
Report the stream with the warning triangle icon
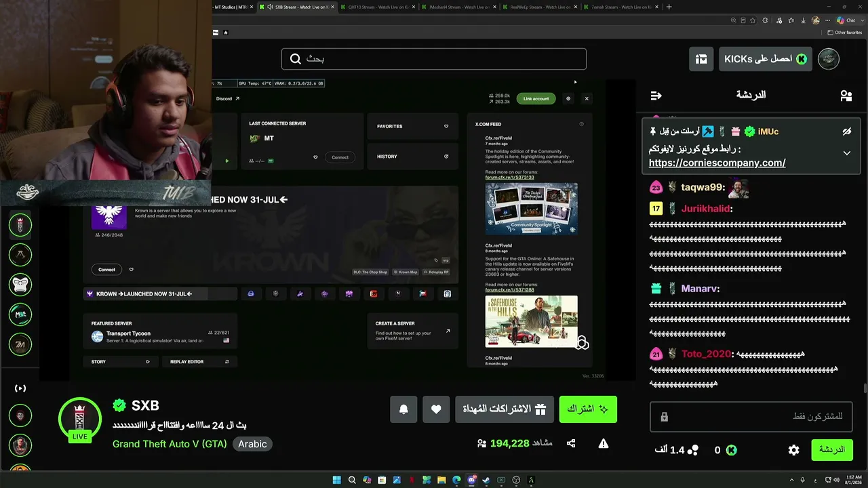click(x=603, y=443)
